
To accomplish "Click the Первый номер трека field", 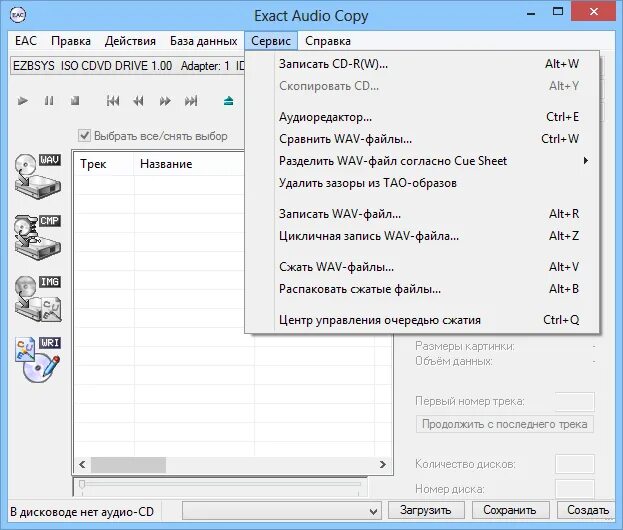I will click(x=575, y=401).
